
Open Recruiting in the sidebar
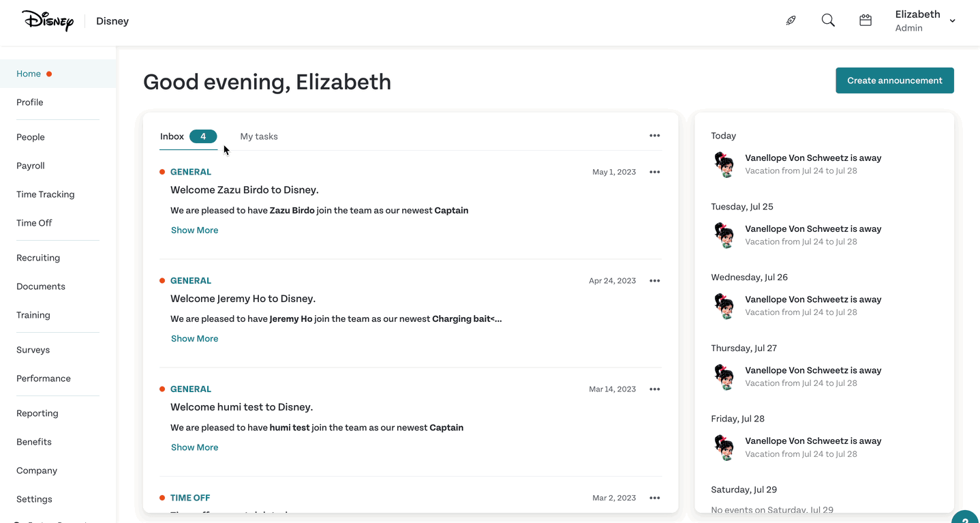[x=38, y=258]
